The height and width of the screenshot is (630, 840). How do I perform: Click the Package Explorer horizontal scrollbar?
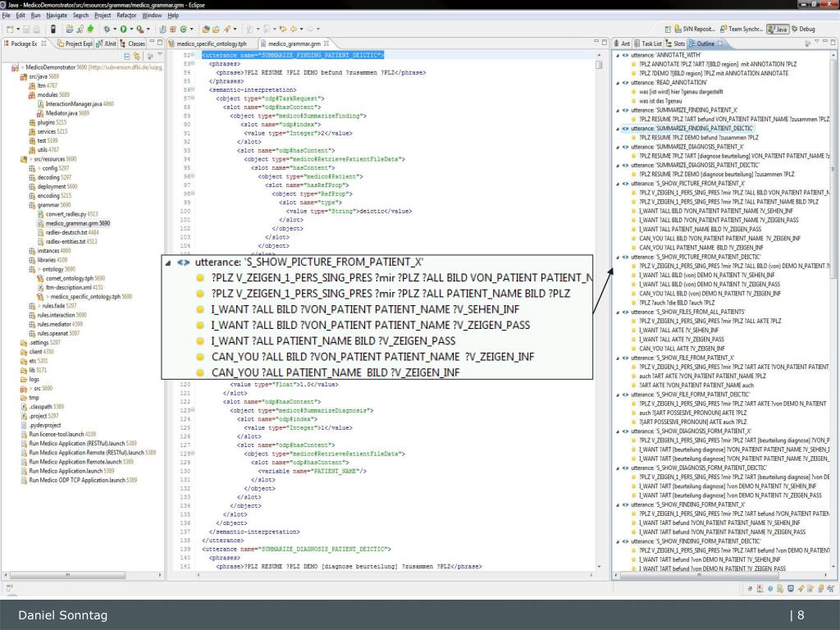(x=67, y=575)
